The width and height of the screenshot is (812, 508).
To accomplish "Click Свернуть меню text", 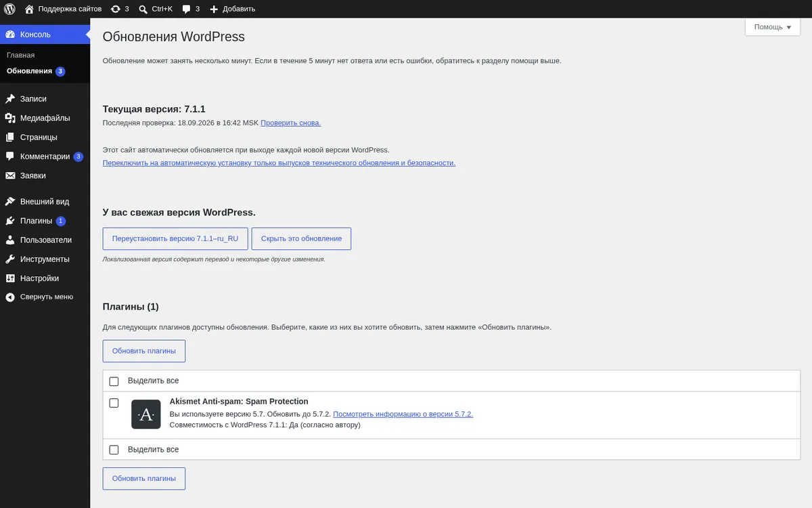I will (47, 297).
